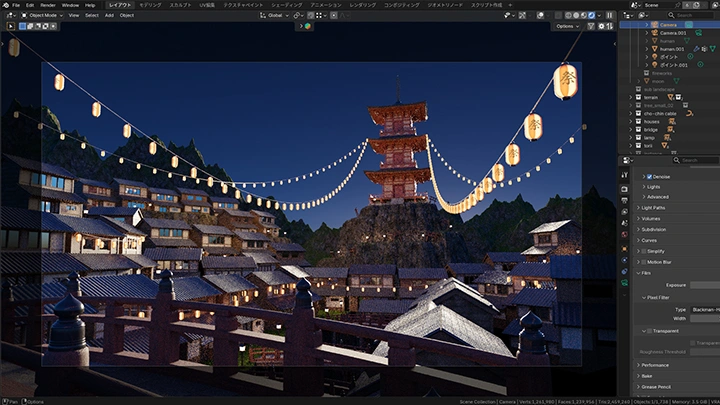This screenshot has height=405, width=720.
Task: Click the properties editor Search field
Action: tap(695, 160)
